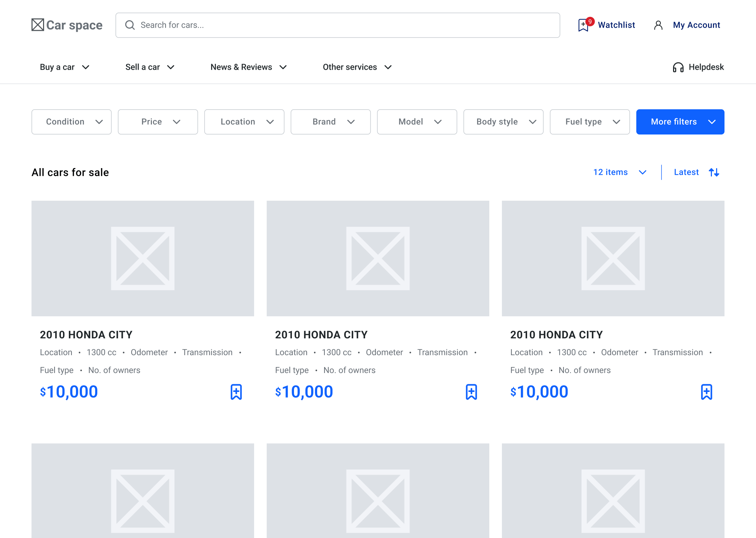Open the Helpdesk link
Image resolution: width=756 pixels, height=538 pixels.
706,67
